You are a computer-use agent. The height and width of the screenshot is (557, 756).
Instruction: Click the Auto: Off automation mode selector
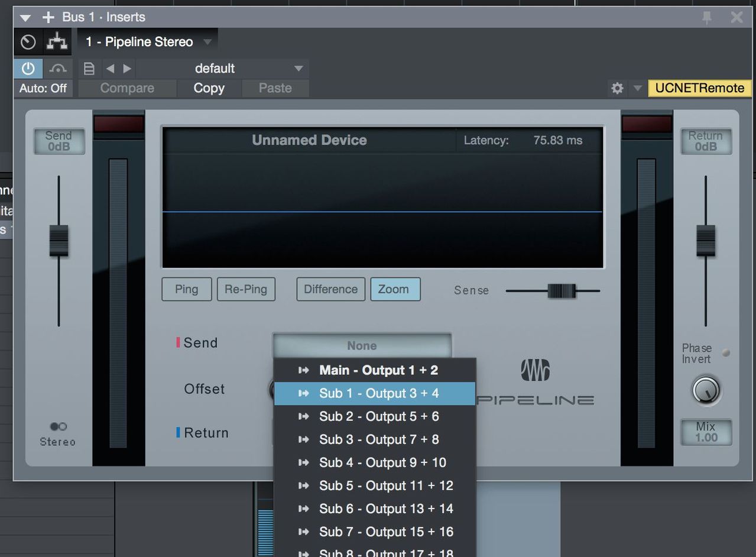click(43, 88)
